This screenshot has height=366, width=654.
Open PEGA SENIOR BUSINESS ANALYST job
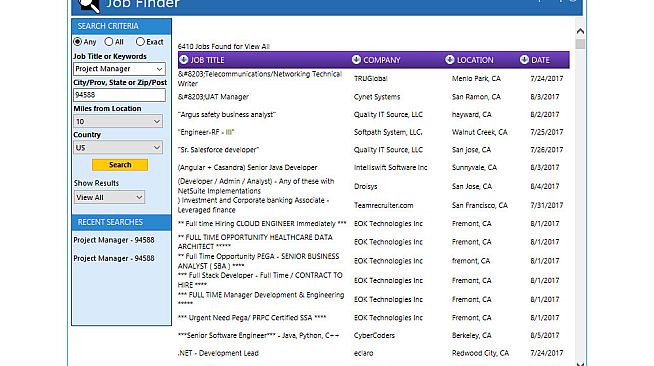click(259, 261)
